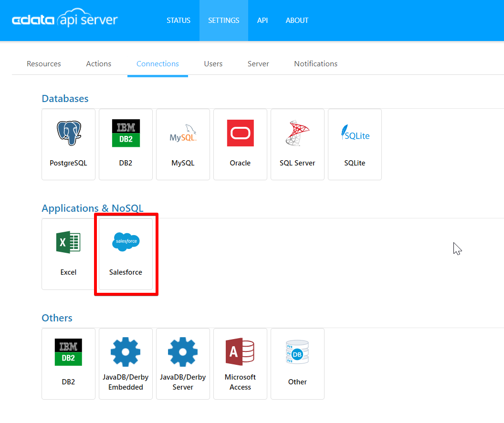Click the SQL Server icon
The width and height of the screenshot is (504, 423).
tap(297, 133)
